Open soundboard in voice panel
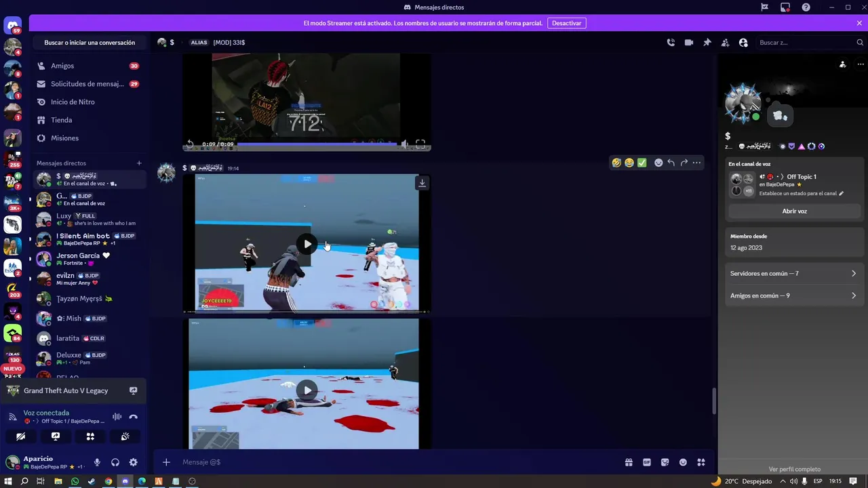This screenshot has width=868, height=488. click(x=125, y=436)
